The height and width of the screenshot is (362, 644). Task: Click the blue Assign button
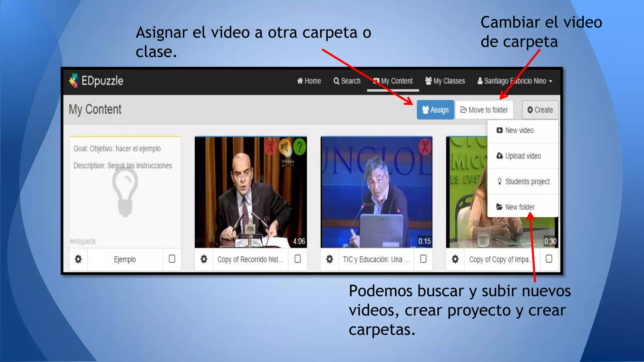click(x=436, y=110)
